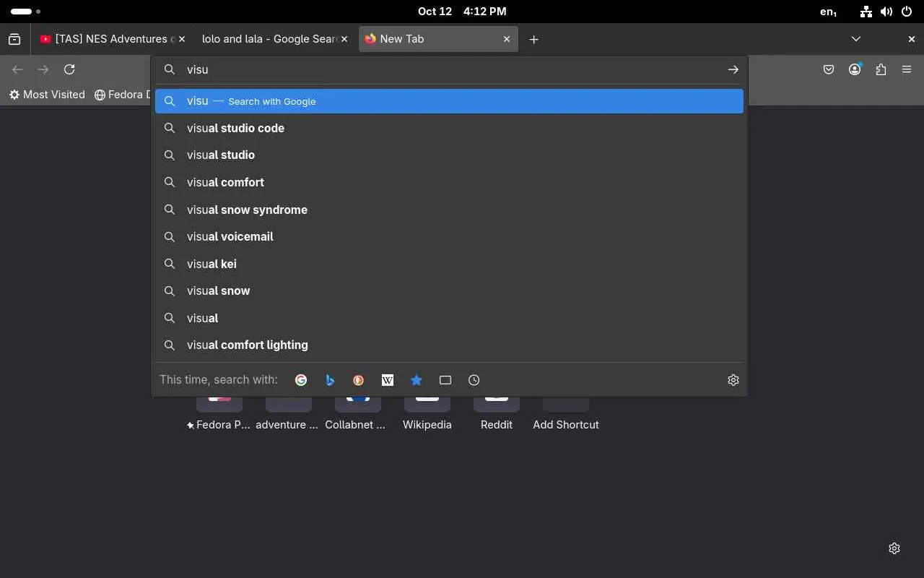This screenshot has height=578, width=924.
Task: Choose the visual snow suggestion
Action: 449,290
